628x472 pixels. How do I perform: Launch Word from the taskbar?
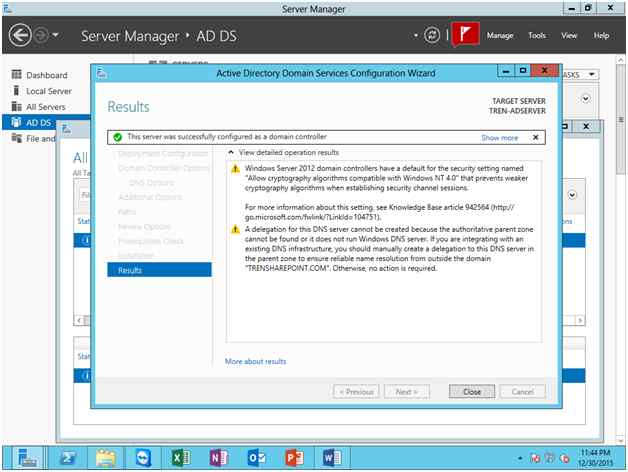click(x=332, y=458)
